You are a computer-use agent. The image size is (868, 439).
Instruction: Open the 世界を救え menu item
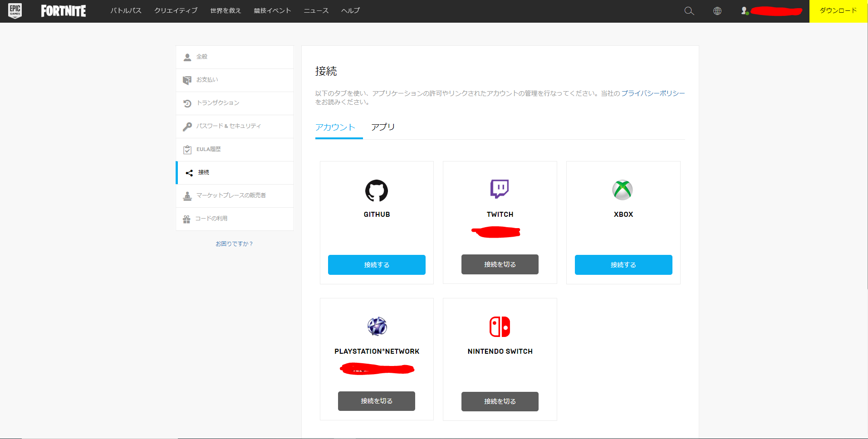tap(226, 10)
